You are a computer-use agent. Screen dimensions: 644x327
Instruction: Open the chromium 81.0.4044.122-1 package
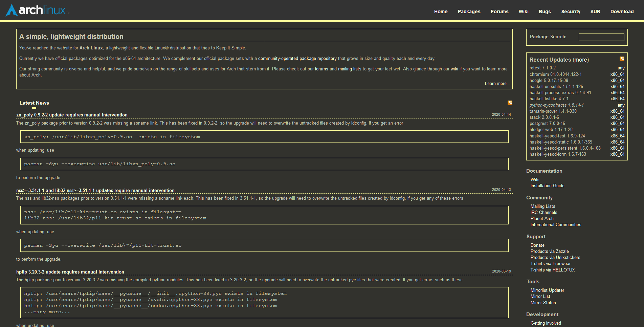(556, 74)
